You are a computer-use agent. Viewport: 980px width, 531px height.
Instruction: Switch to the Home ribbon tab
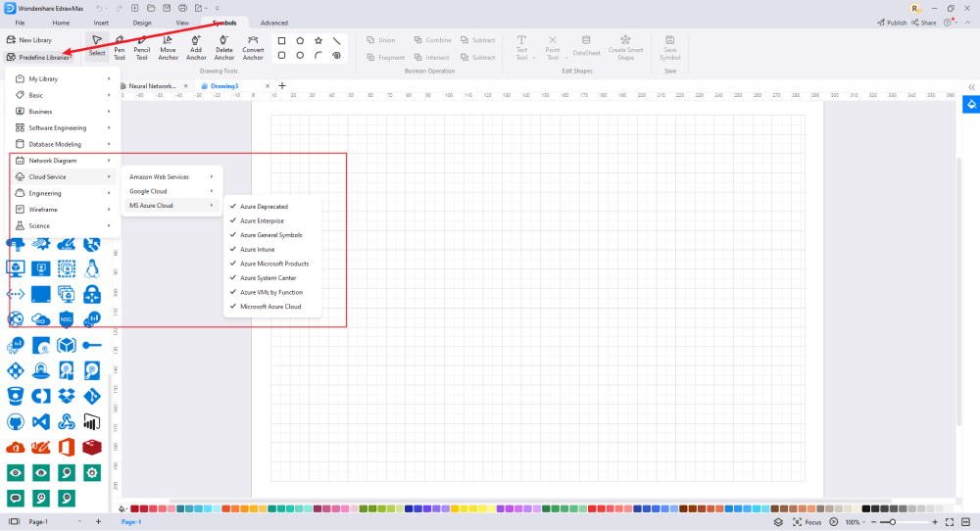pos(61,23)
